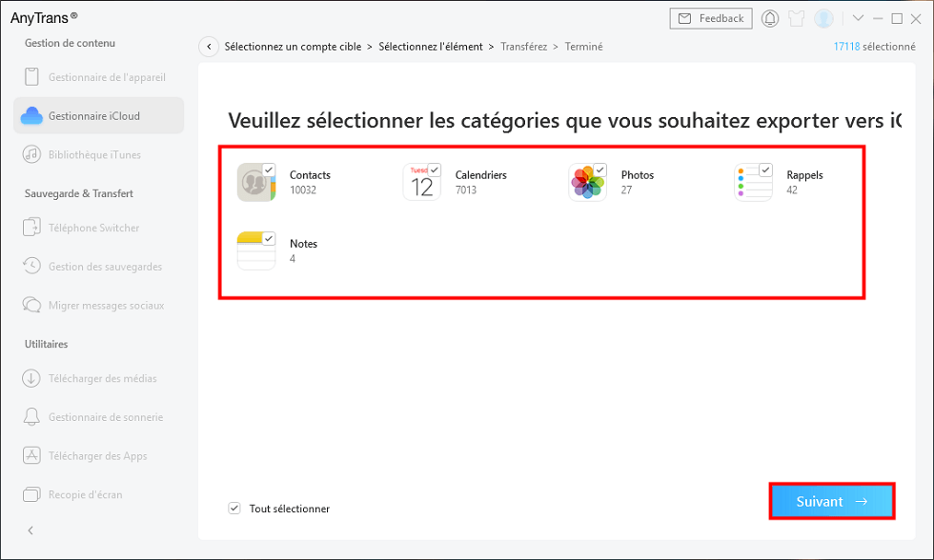Screen dimensions: 934x560
Task: Click the Contacts category icon
Action: [255, 182]
